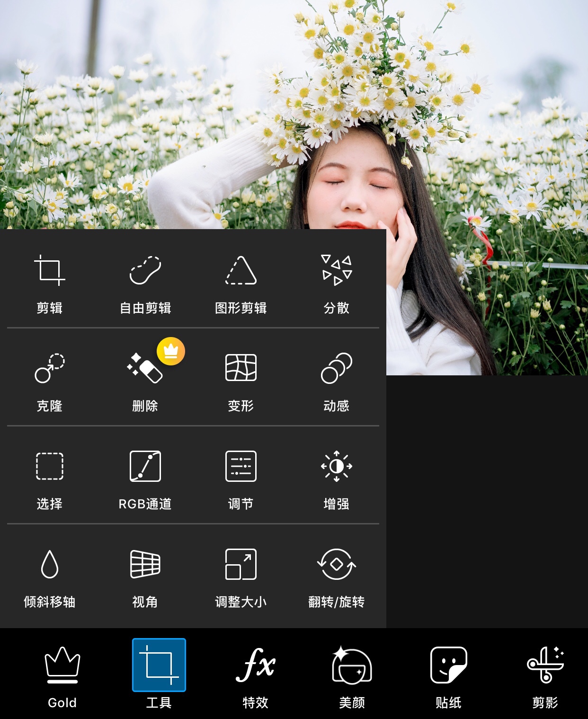588x719 pixels.
Task: Tap the 增强 enhance tool
Action: 336,479
